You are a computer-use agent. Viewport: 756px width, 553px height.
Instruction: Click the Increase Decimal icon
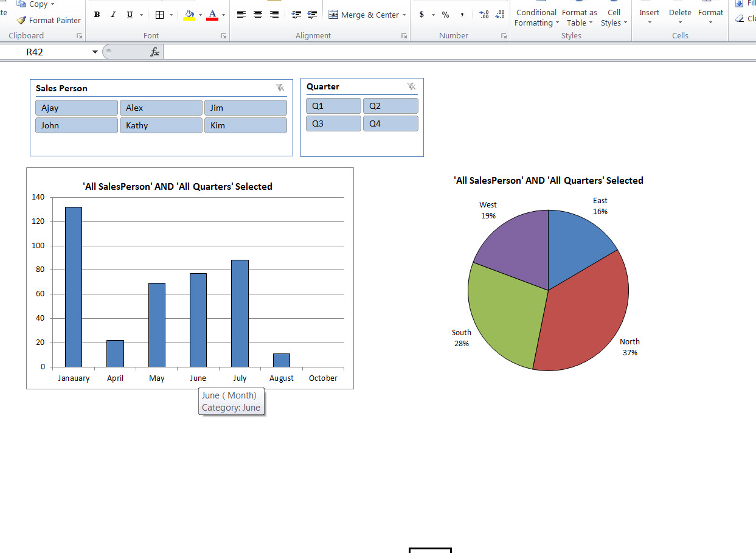click(484, 14)
